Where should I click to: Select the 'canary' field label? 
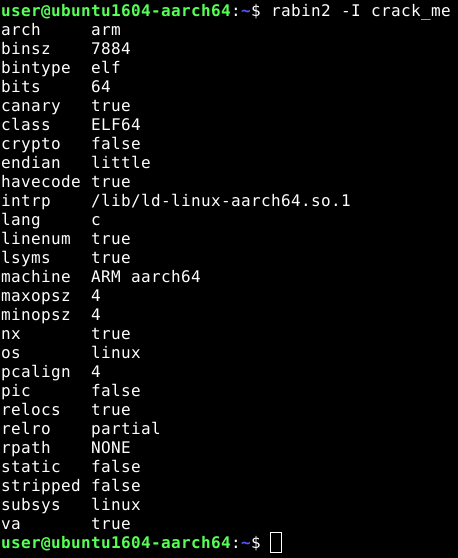click(x=31, y=106)
